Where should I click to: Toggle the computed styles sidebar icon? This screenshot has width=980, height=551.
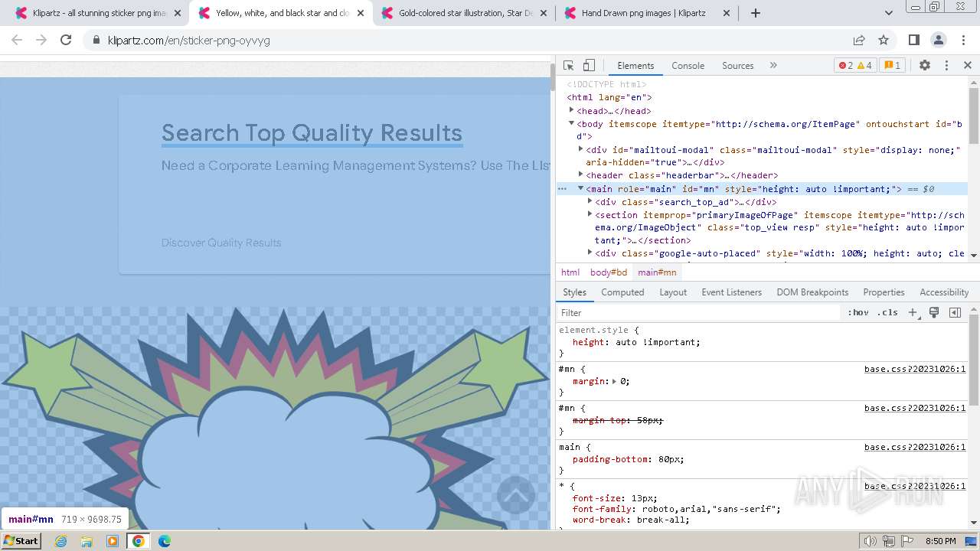955,312
